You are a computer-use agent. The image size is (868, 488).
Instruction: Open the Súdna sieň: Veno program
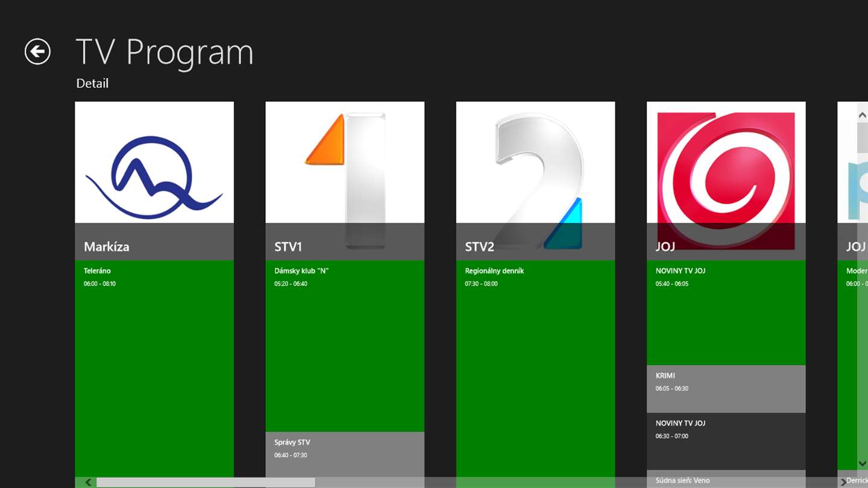point(726,480)
